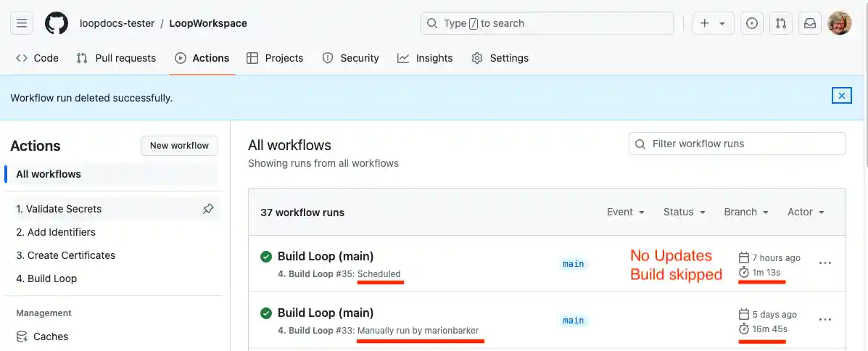
Task: Switch to the Settings tab
Action: coord(500,58)
